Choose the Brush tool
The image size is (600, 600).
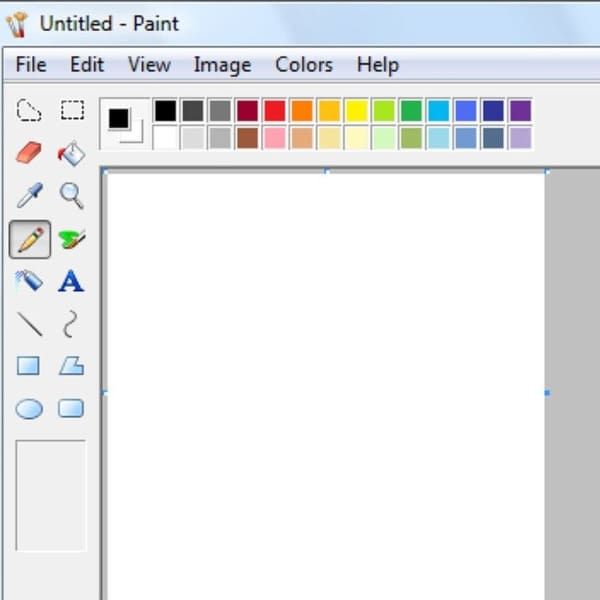point(72,239)
